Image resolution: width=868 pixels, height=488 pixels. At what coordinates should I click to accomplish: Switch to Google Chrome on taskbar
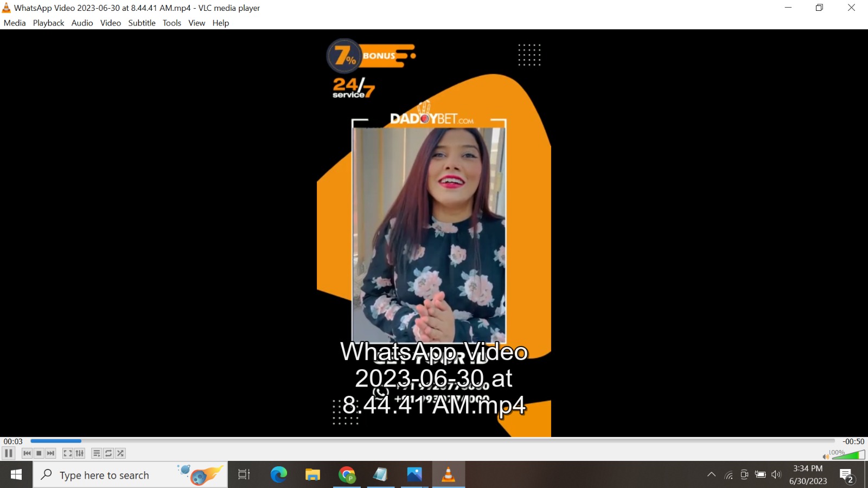[347, 475]
